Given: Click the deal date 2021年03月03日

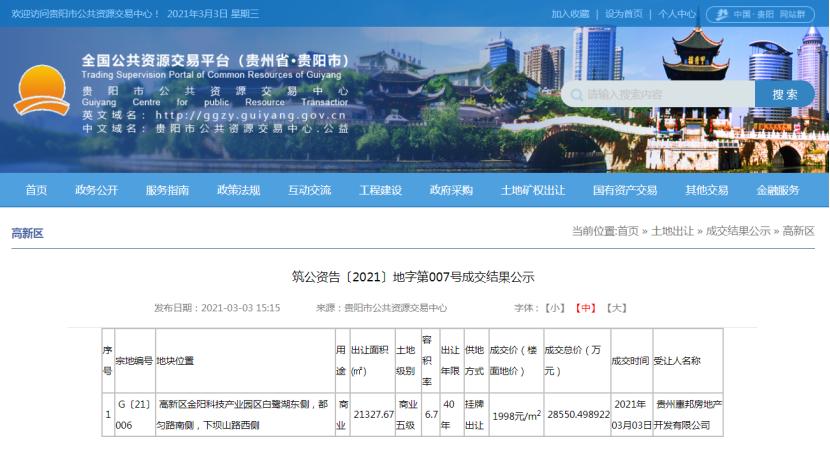Looking at the screenshot, I should (631, 415).
